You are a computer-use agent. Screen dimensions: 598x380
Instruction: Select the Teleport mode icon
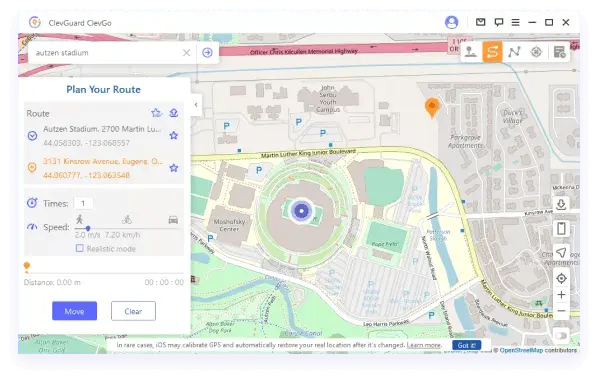pyautogui.click(x=470, y=52)
